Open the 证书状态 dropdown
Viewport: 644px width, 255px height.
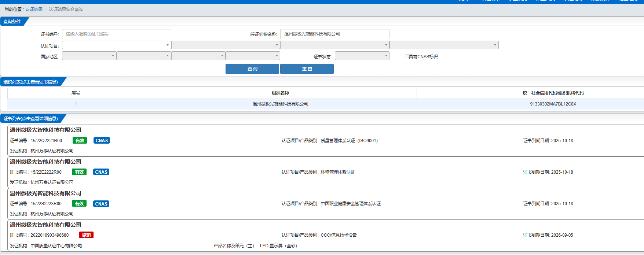[x=362, y=56]
